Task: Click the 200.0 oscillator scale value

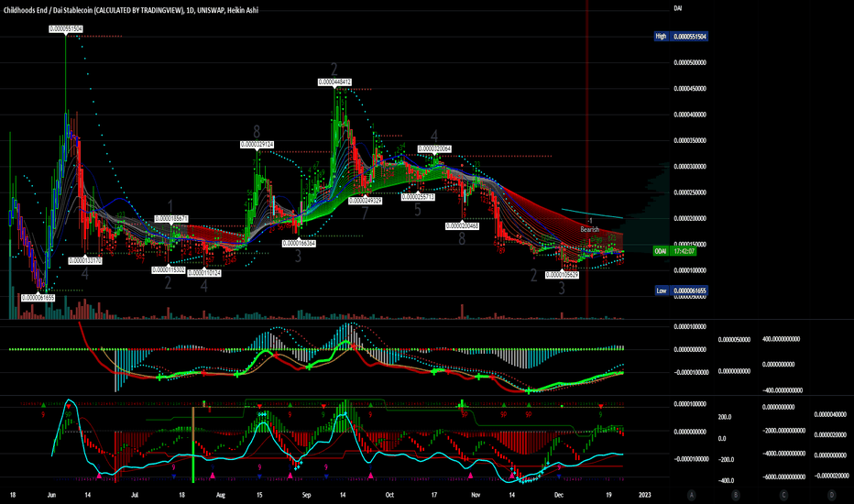Action: click(725, 417)
